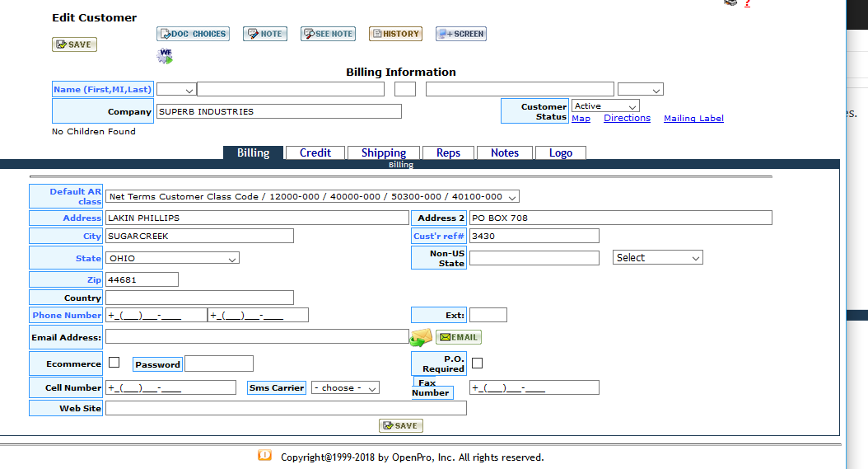Tick the P.O. Required checkbox

pyautogui.click(x=477, y=363)
